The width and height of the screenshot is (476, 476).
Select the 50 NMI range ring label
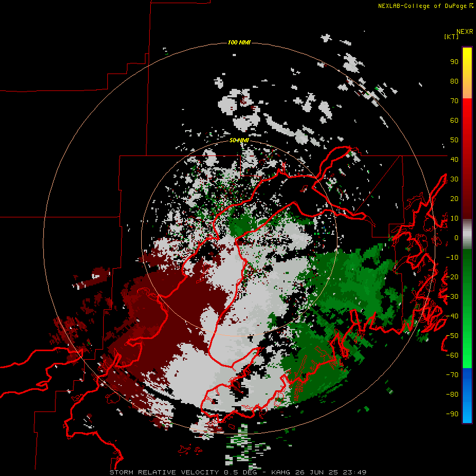[239, 140]
